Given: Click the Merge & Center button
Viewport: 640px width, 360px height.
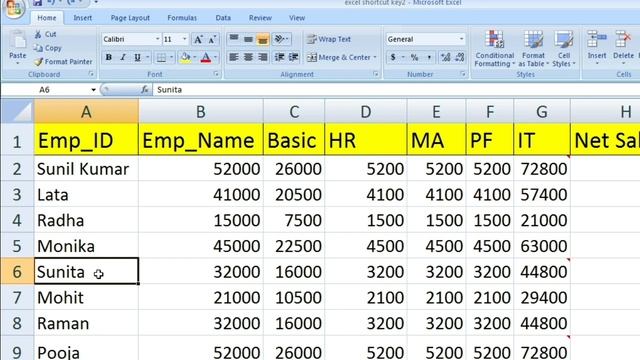Looking at the screenshot, I should point(339,58).
